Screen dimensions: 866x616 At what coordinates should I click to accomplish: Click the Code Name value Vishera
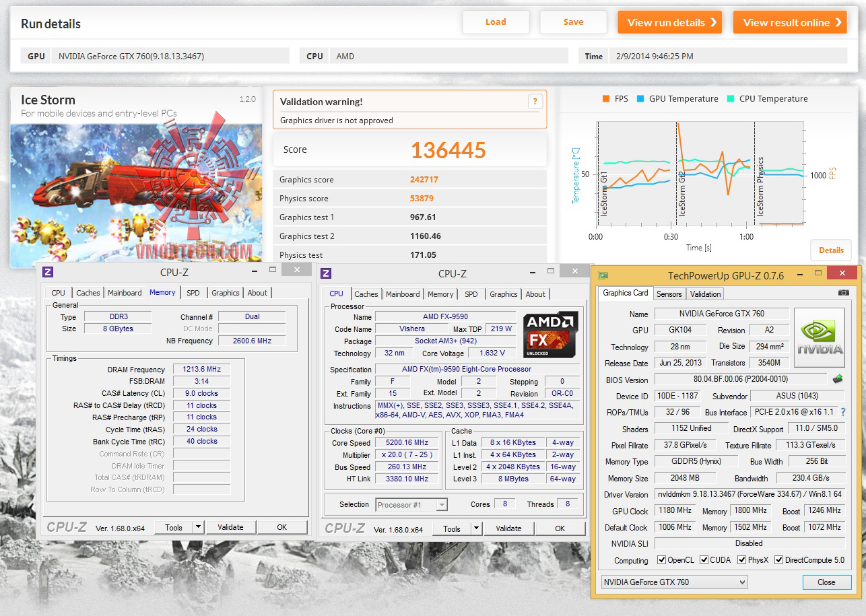tap(412, 329)
